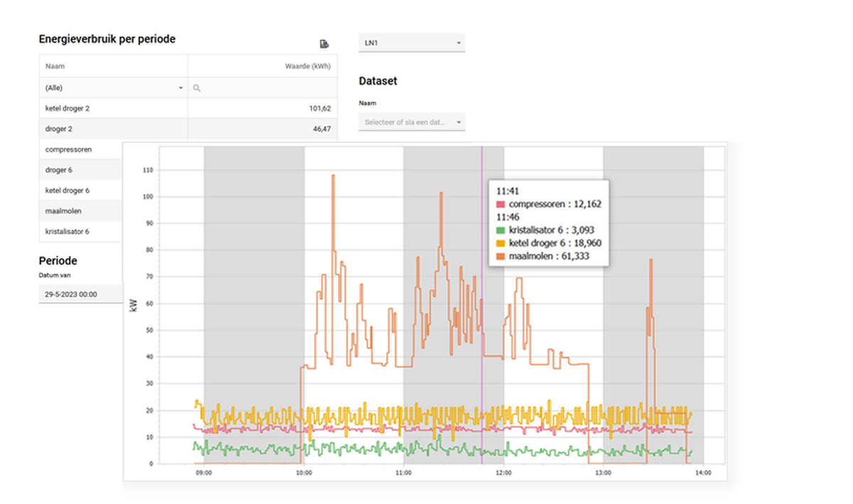Select the 'droger 6' row
This screenshot has width=853, height=504.
81,171
